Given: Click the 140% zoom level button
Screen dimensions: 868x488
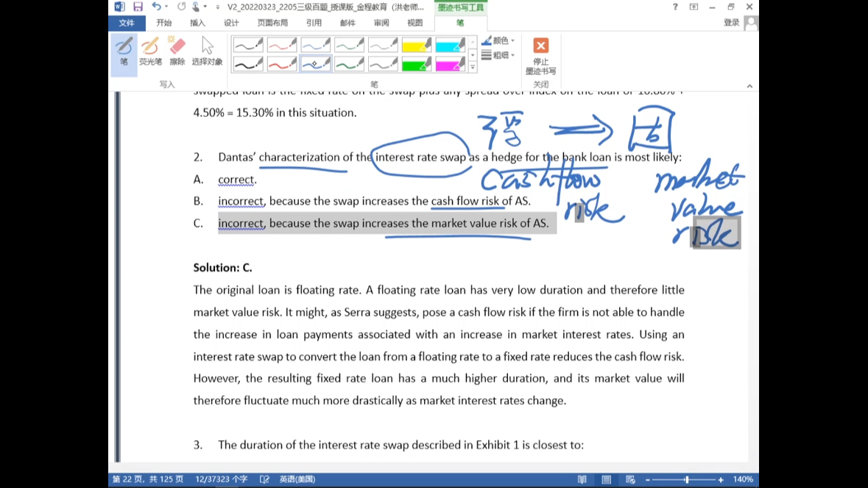Looking at the screenshot, I should (x=743, y=479).
